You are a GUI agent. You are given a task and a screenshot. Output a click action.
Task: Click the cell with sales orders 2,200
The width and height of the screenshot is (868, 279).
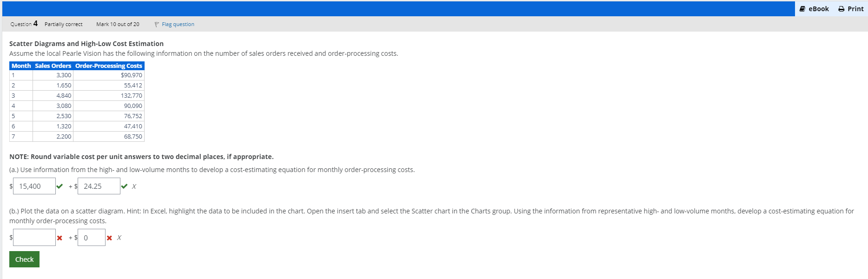(x=53, y=137)
